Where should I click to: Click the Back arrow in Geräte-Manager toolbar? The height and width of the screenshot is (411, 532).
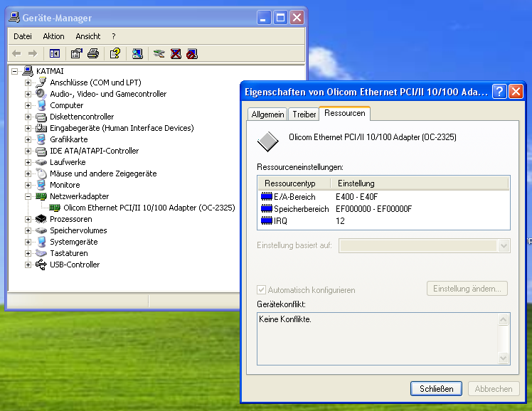click(x=16, y=53)
